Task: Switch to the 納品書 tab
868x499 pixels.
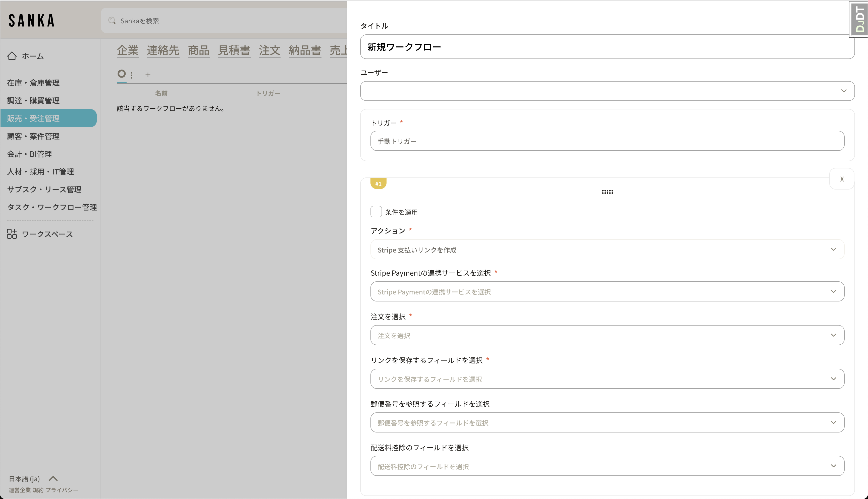Action: (305, 50)
